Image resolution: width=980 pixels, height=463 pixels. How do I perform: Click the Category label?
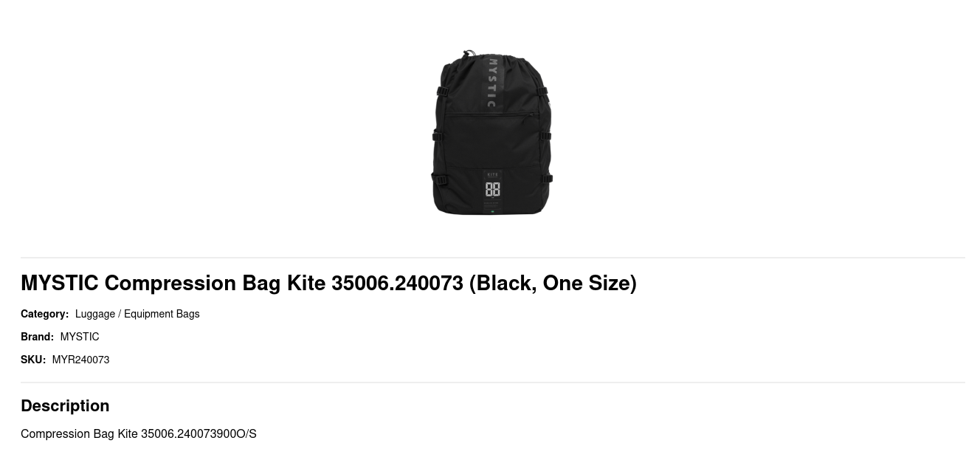pyautogui.click(x=44, y=314)
